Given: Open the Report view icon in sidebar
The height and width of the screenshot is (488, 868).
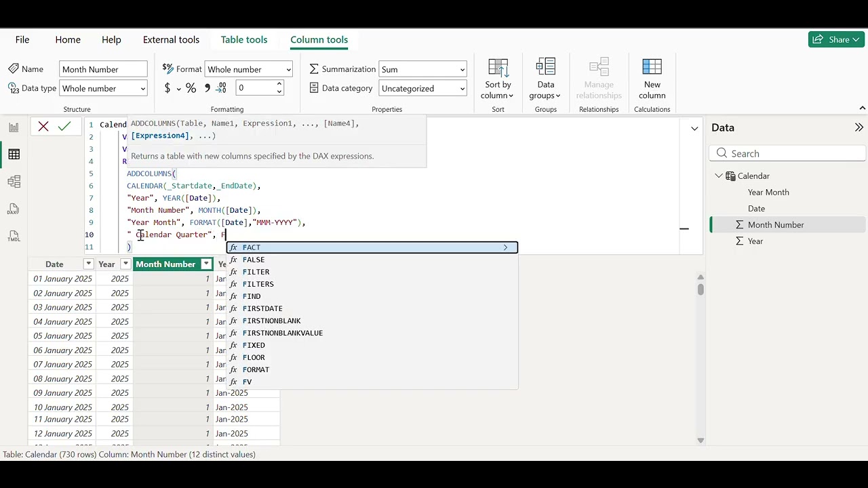Looking at the screenshot, I should [x=14, y=127].
